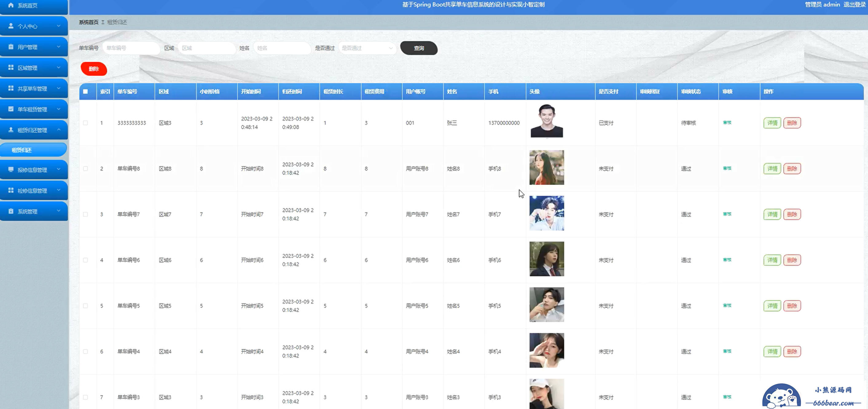Viewport: 868px width, 409px height.
Task: Check the row for 单车编号3
Action: click(86, 397)
